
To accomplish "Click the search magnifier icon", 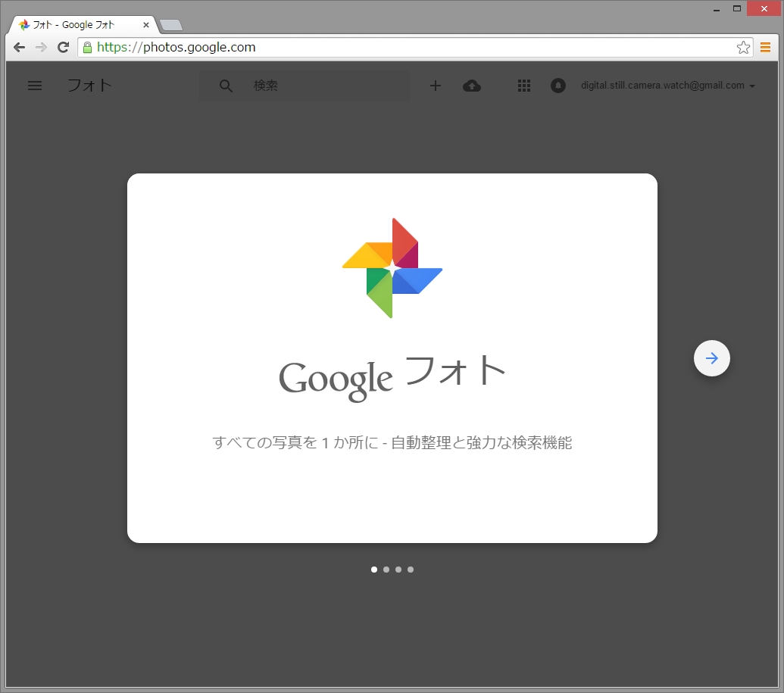I will click(226, 86).
